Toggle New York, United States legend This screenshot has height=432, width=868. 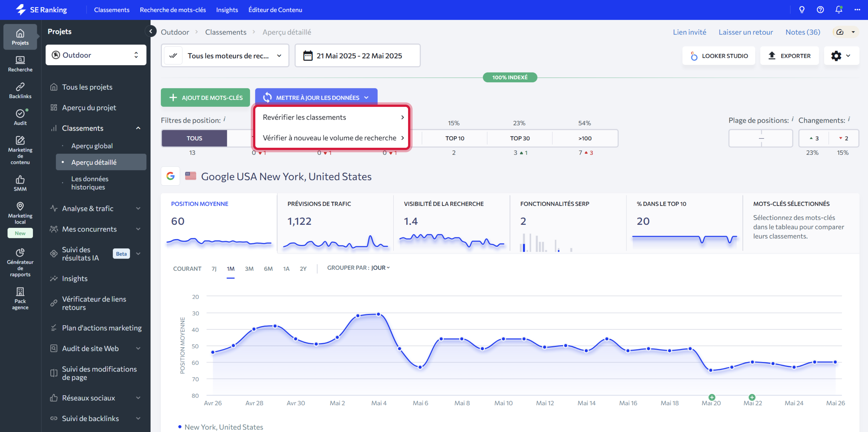221,427
